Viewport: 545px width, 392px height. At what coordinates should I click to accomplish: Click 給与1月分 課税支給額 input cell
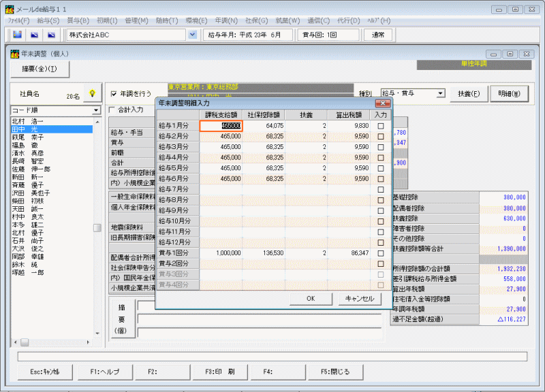pos(221,126)
